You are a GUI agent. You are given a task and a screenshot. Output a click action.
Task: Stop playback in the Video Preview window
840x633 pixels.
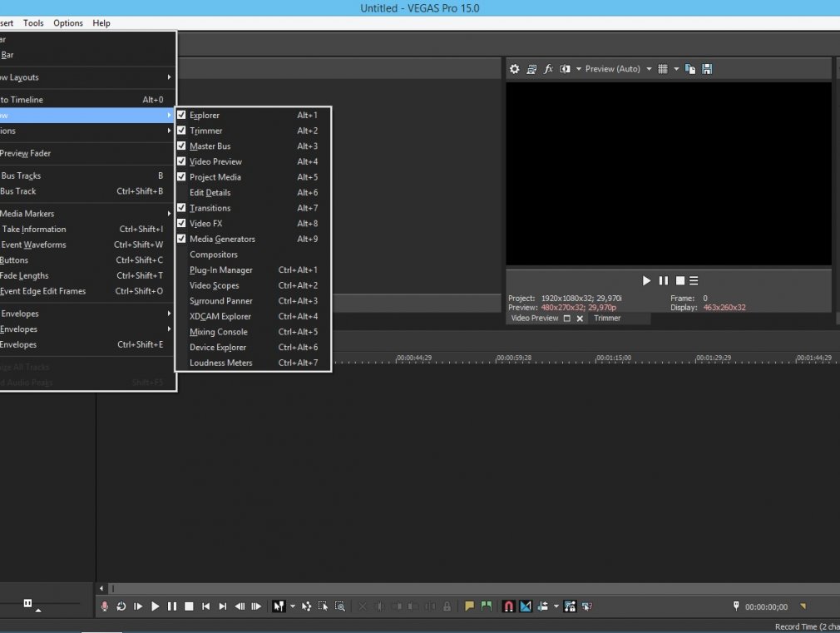[x=680, y=280]
